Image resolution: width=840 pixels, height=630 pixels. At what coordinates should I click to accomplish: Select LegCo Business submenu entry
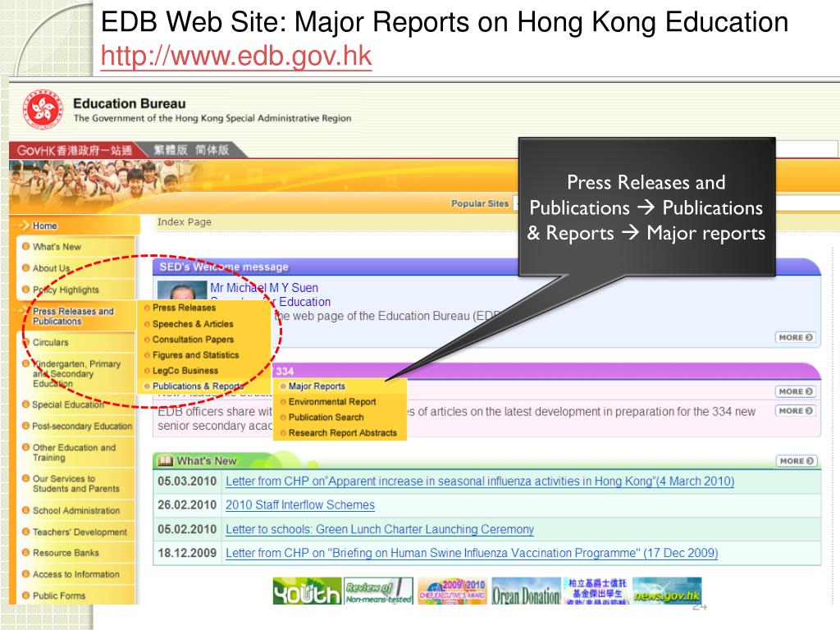(x=185, y=371)
